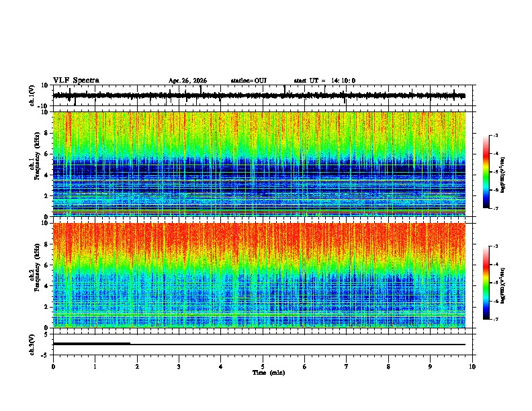Click the ch.3(V) axis label
This screenshot has width=532, height=411.
click(x=32, y=345)
